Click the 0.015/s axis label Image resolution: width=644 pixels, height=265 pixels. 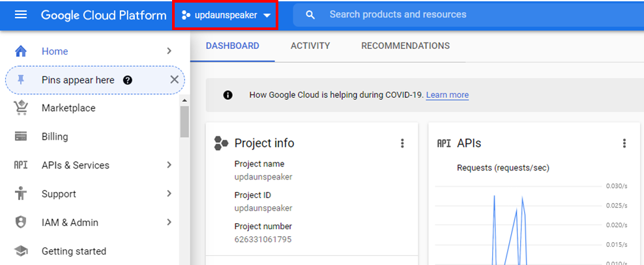(617, 245)
